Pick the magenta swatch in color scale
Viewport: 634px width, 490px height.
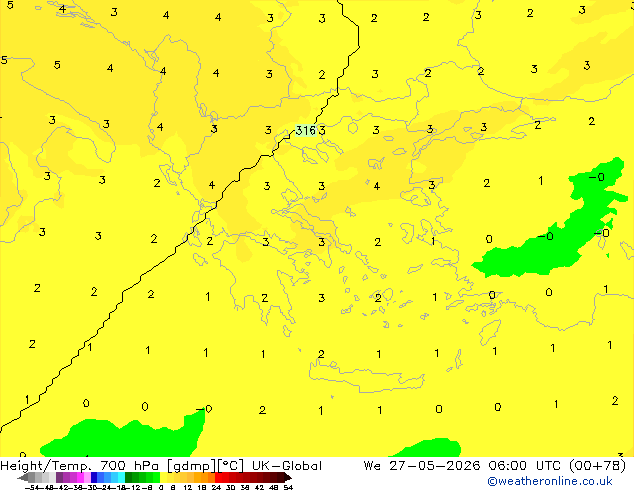pos(80,477)
